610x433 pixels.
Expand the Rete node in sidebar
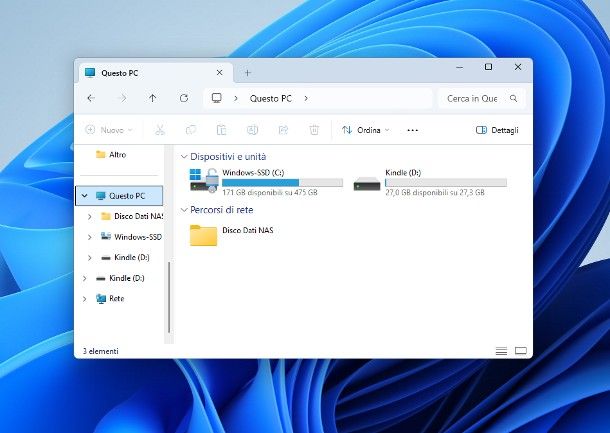84,299
